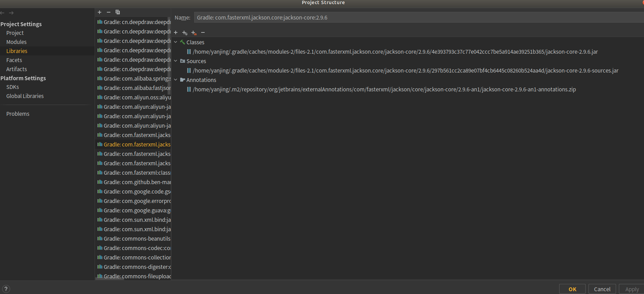Remove the selected library from list
Screen dimensions: 644x294
click(x=109, y=12)
